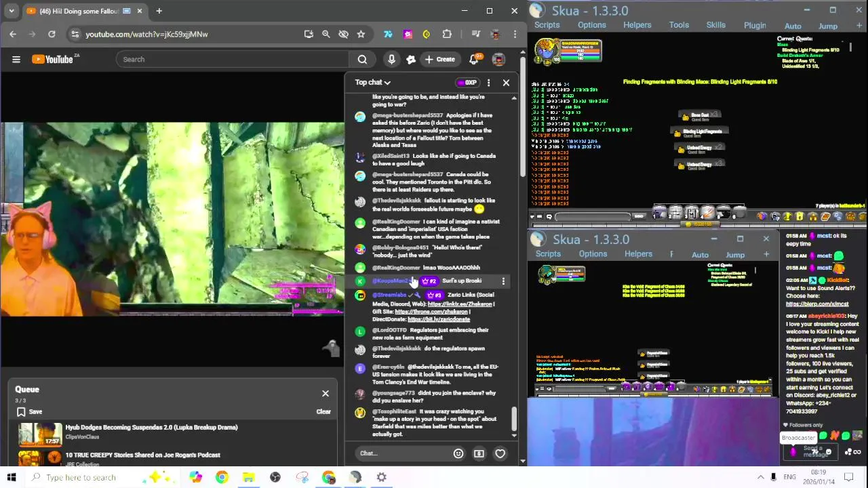Click the Create button on YouTube
Image resolution: width=868 pixels, height=488 pixels.
click(x=439, y=59)
